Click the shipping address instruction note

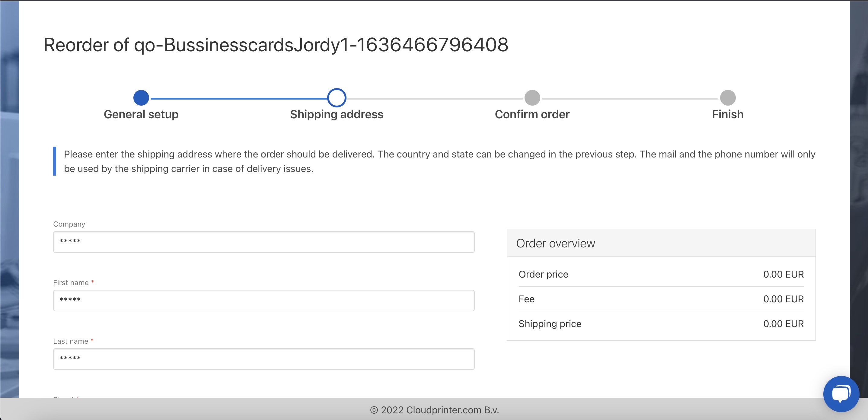point(439,161)
